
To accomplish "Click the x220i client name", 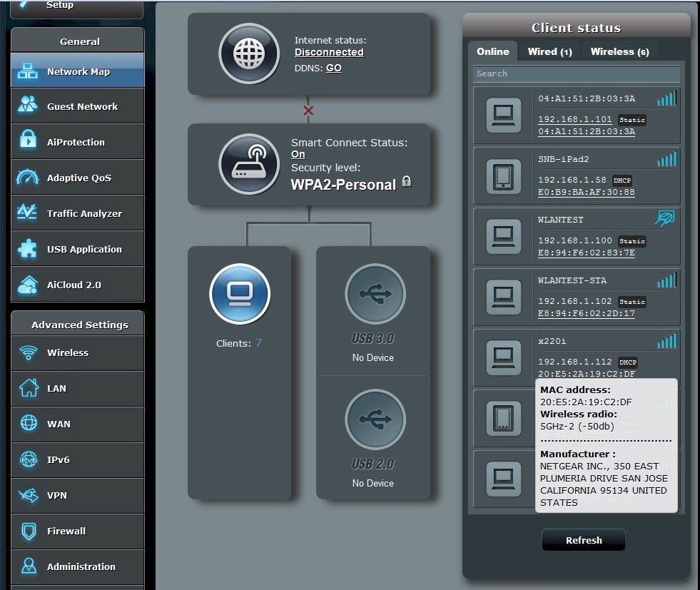I will coord(552,342).
